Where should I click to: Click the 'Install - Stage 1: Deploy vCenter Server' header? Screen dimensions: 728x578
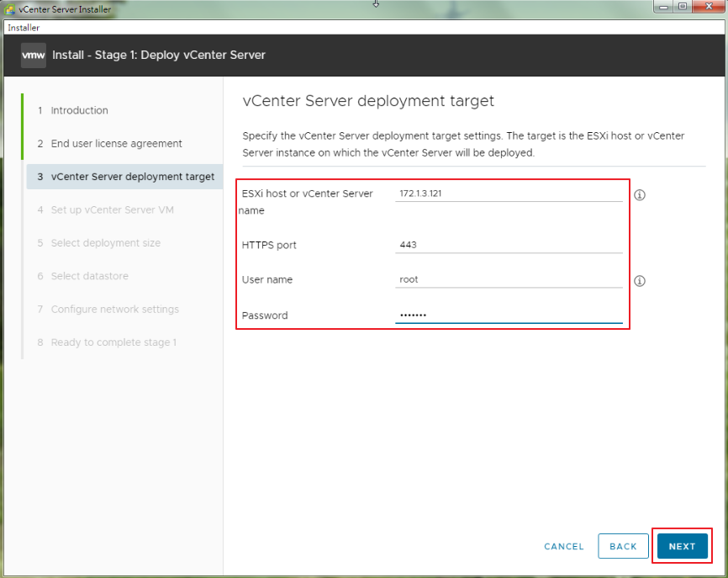pyautogui.click(x=159, y=55)
